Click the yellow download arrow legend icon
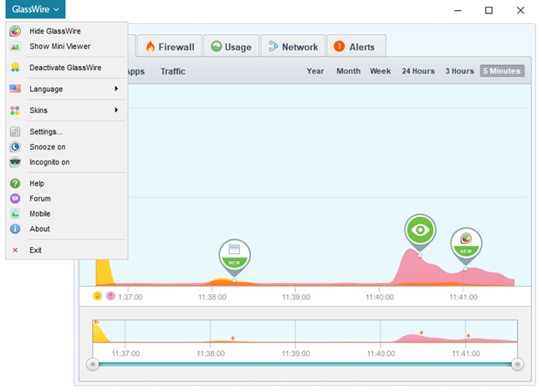The height and width of the screenshot is (392, 542). (98, 296)
